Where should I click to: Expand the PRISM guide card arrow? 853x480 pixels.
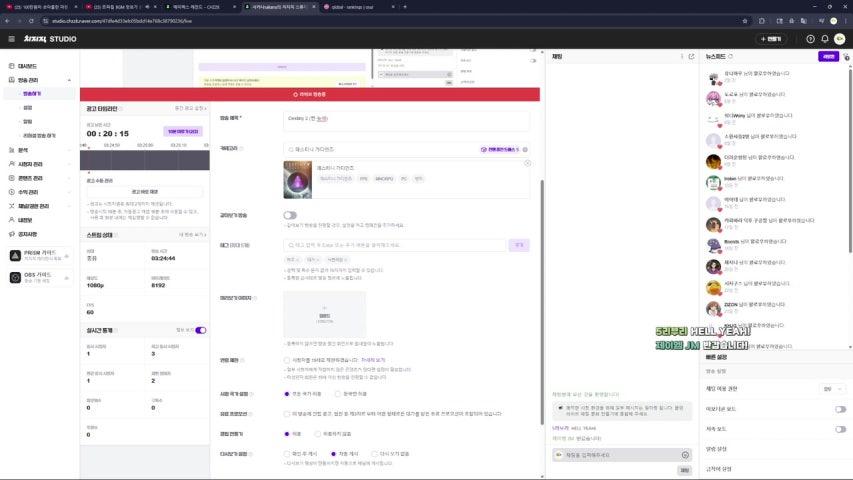[67, 256]
